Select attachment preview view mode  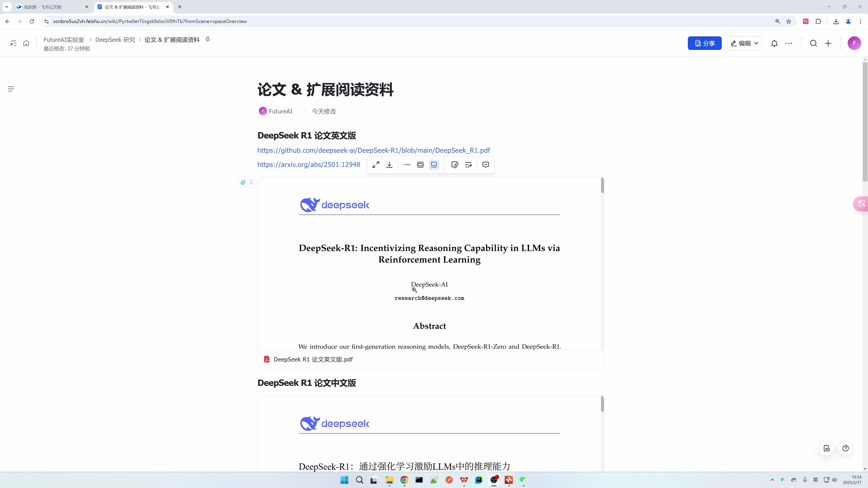tap(434, 165)
